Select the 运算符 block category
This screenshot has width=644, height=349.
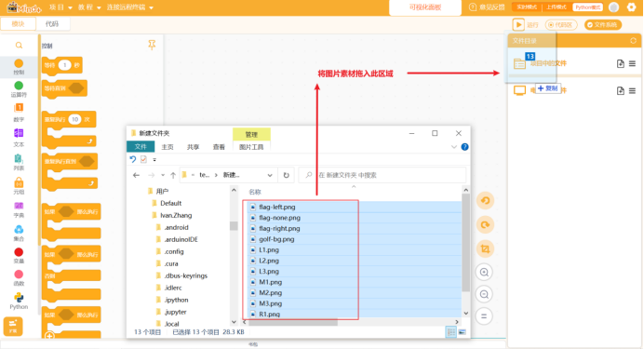pos(19,89)
